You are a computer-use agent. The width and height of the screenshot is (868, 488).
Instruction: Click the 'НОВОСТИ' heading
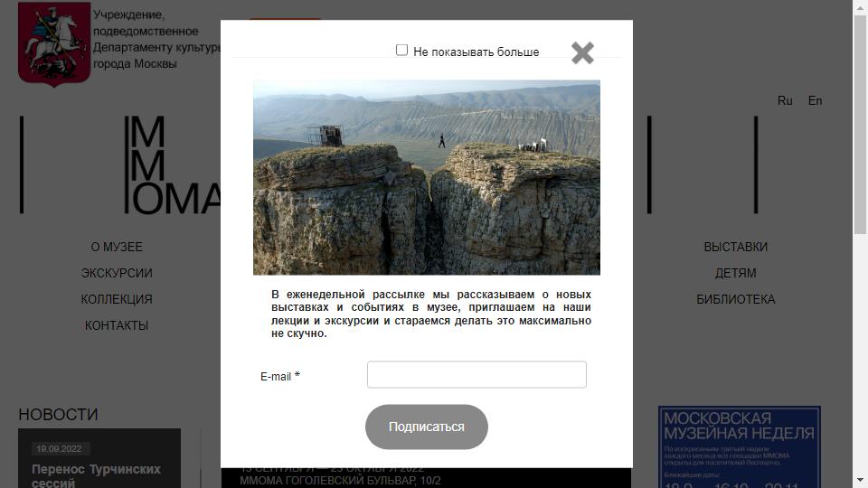[x=58, y=415]
